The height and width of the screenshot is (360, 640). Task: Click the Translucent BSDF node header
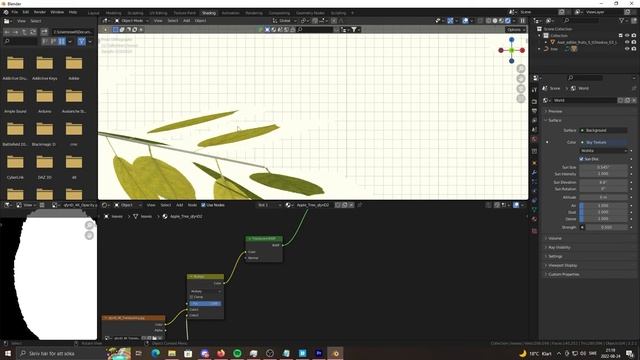pyautogui.click(x=264, y=238)
